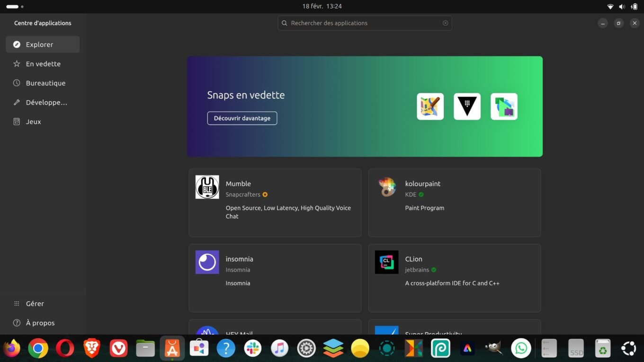
Task: Click the App Center orange bag dock icon
Action: [x=172, y=349]
